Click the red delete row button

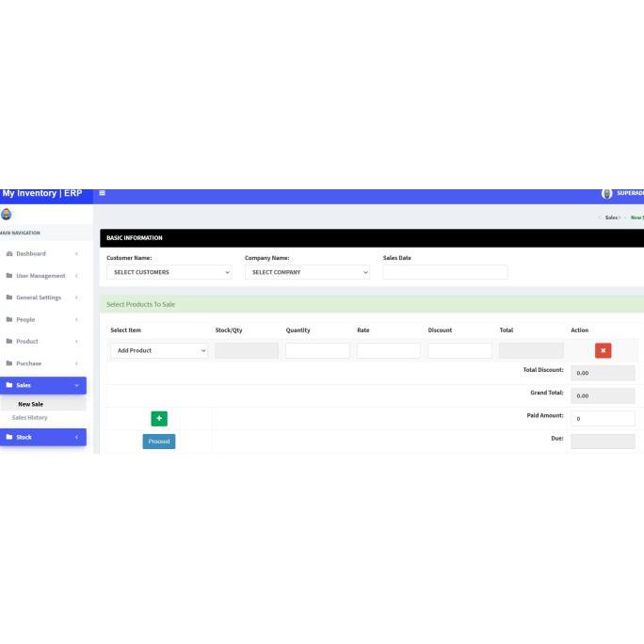[x=603, y=350]
